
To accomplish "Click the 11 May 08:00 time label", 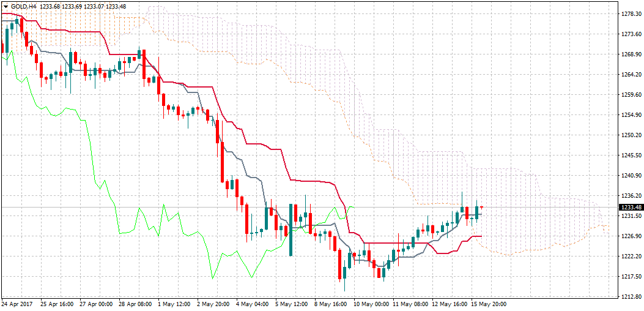I will click(x=410, y=304).
